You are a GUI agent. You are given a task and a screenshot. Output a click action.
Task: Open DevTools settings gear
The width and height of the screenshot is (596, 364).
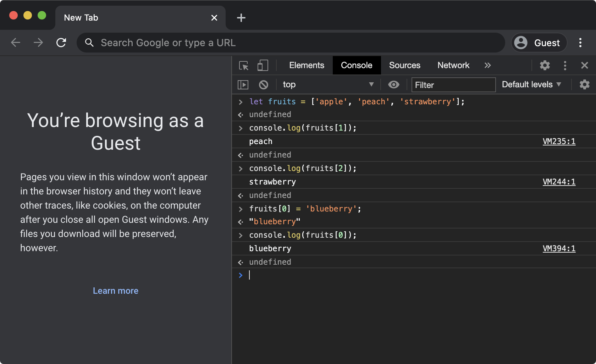point(545,65)
